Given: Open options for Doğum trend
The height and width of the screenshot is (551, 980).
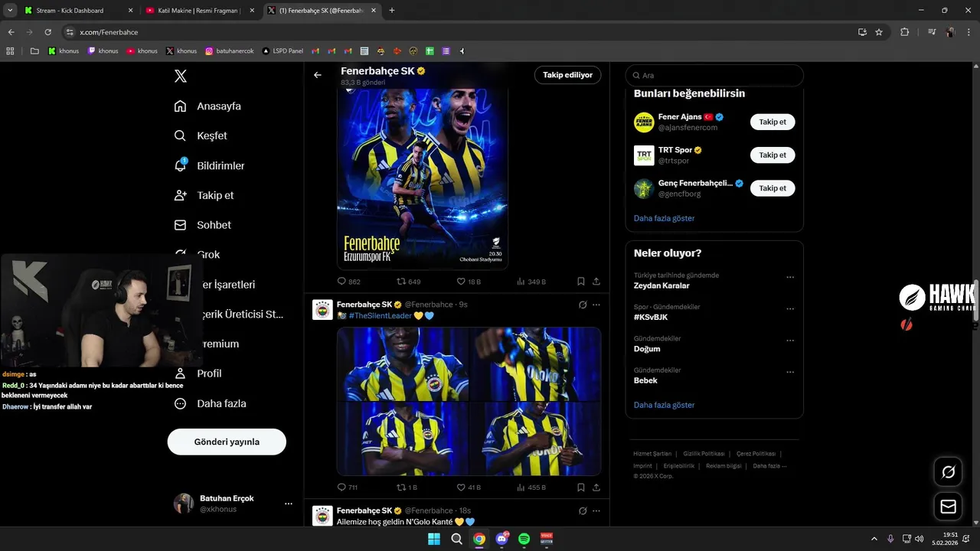Looking at the screenshot, I should [x=790, y=341].
